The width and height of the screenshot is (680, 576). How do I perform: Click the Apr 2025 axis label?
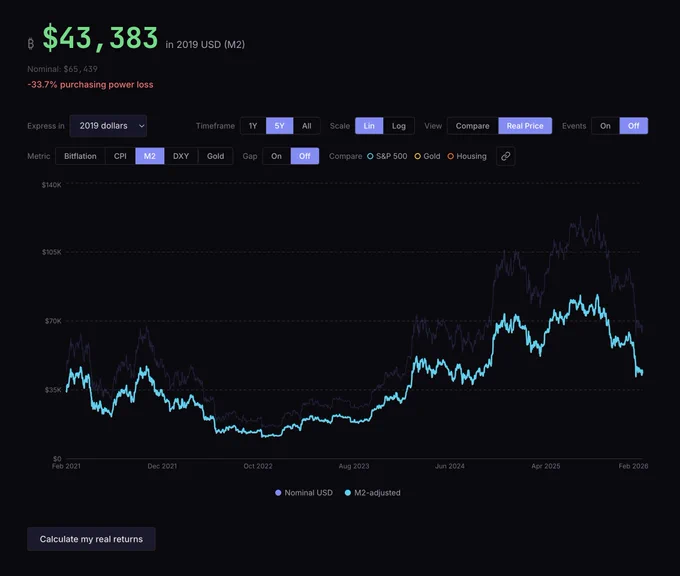[x=546, y=466]
